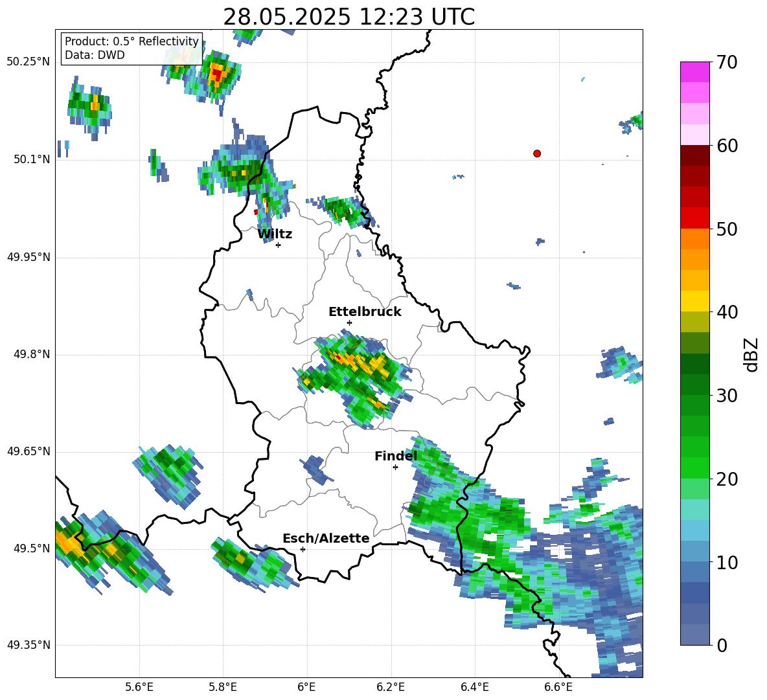Click the 49.35°N latitude tick label
The height and width of the screenshot is (700, 767).
(x=29, y=645)
